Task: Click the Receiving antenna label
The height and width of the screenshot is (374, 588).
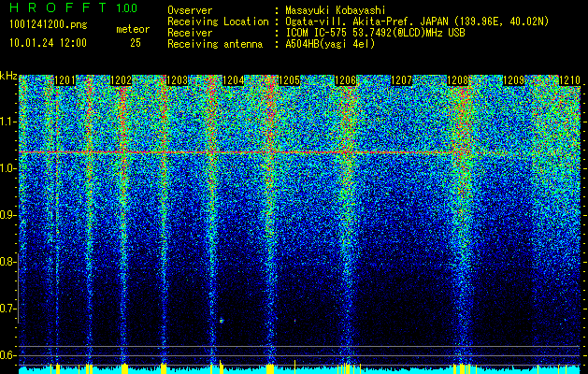Action: click(x=215, y=44)
